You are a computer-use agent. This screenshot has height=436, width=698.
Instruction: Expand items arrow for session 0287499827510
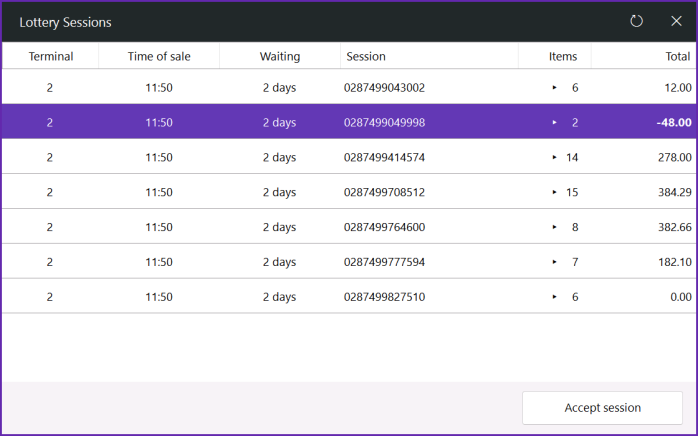pos(554,297)
